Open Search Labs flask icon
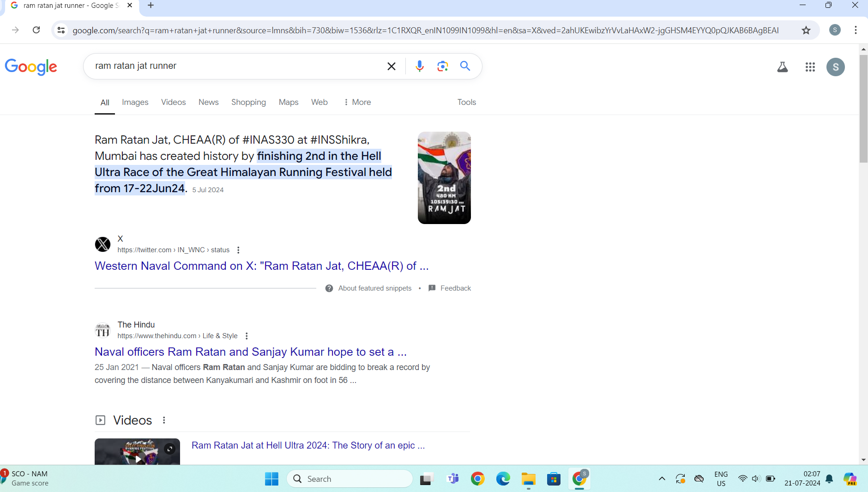Viewport: 868px width, 492px height. click(x=782, y=67)
